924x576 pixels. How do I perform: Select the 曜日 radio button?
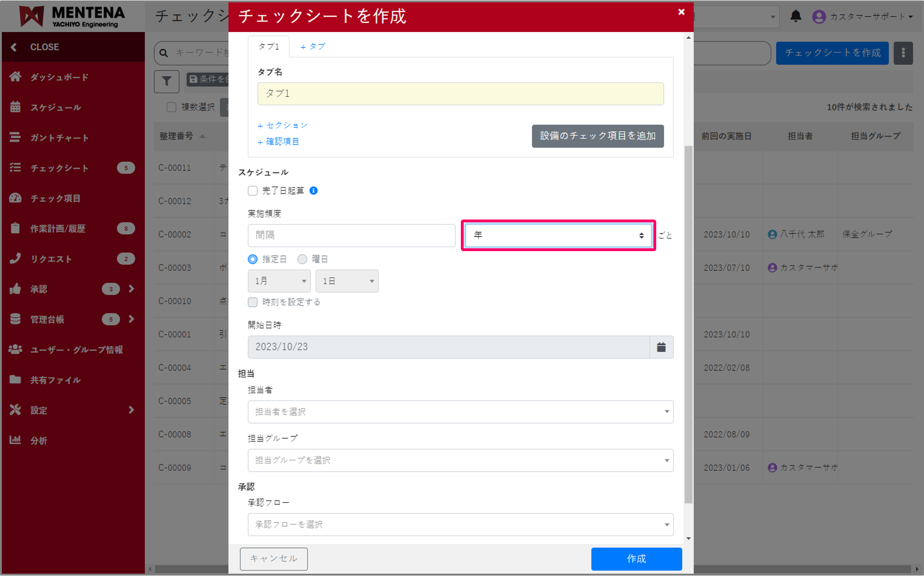click(x=302, y=259)
